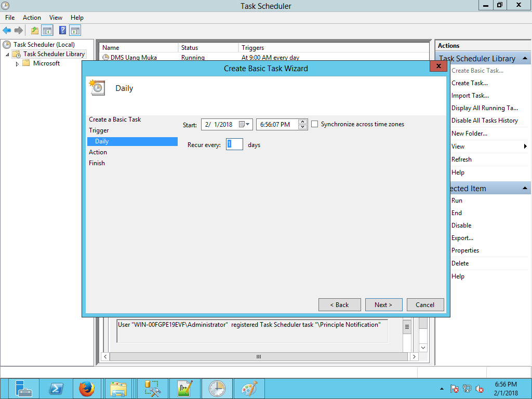
Task: Collapse the Task Scheduler Library node
Action: tap(7, 55)
